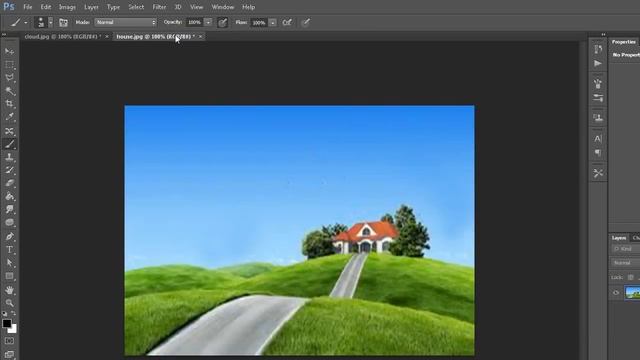Screen dimensions: 640x360
Task: Select the Paint Bucket tool
Action: [9, 196]
